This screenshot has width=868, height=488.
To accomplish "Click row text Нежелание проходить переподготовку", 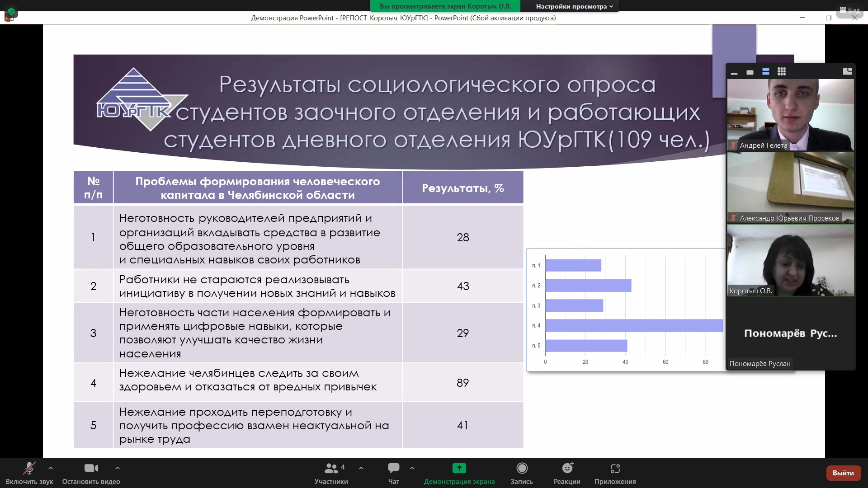I will (x=254, y=425).
